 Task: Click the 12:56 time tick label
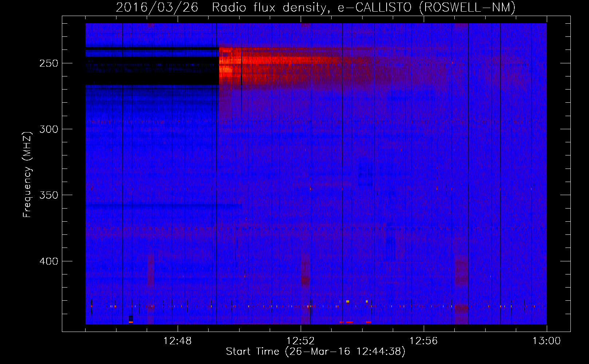pos(423,341)
